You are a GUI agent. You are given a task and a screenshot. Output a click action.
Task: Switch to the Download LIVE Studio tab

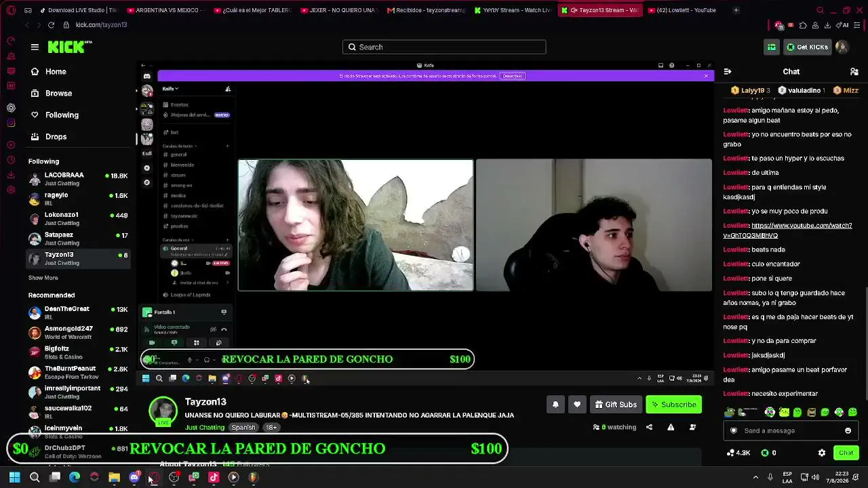(79, 10)
